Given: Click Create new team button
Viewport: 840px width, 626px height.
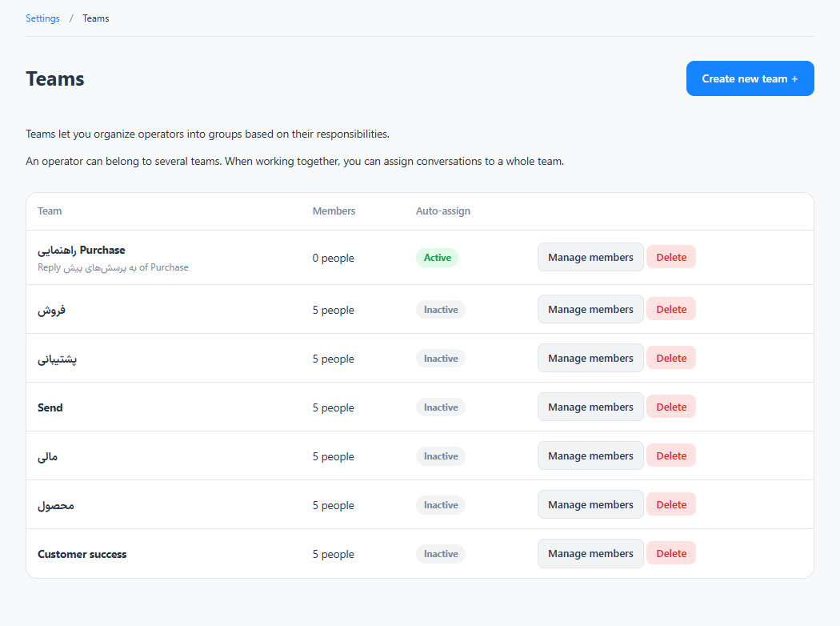Looking at the screenshot, I should point(750,78).
